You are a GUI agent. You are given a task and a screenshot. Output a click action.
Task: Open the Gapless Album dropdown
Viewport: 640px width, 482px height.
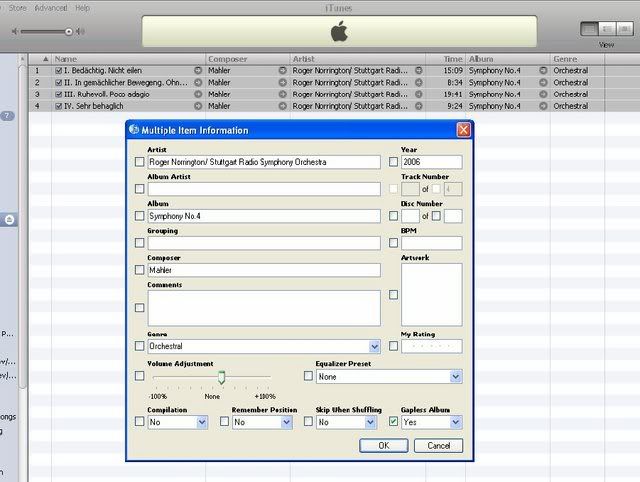point(456,422)
